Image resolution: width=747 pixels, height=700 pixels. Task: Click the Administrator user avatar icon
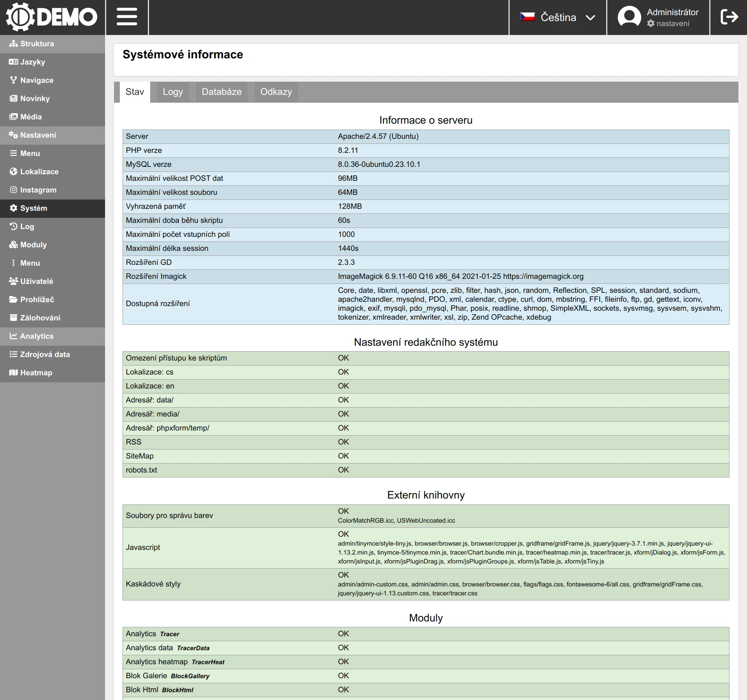click(x=629, y=17)
